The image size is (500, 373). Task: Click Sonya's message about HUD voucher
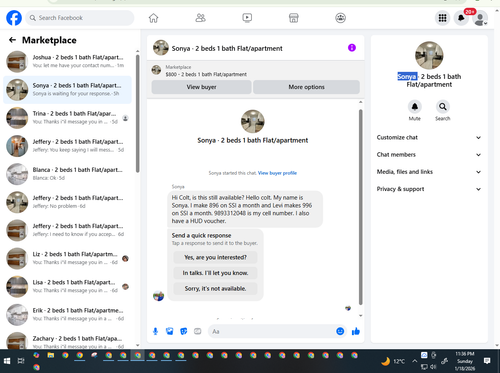[245, 209]
